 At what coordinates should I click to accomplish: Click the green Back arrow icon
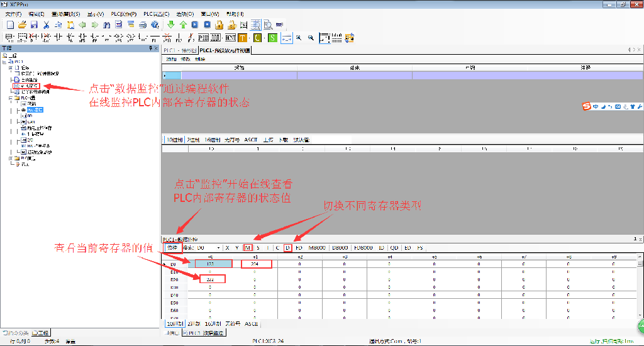(x=82, y=25)
